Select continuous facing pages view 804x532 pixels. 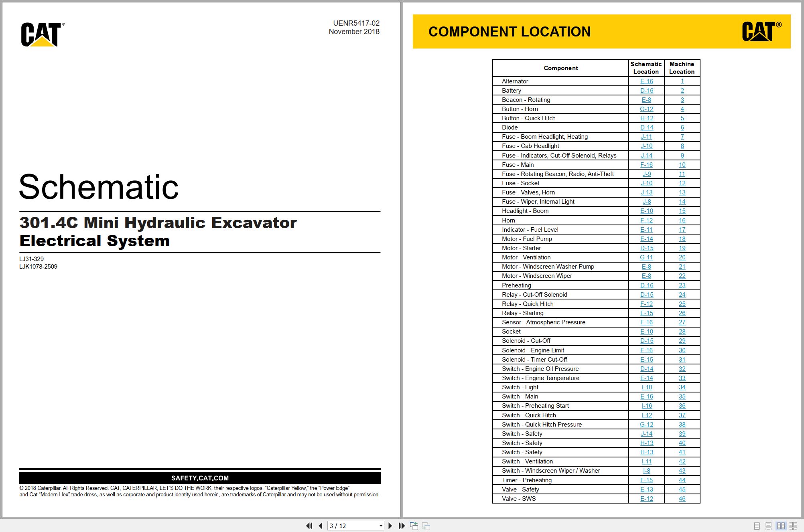point(793,526)
